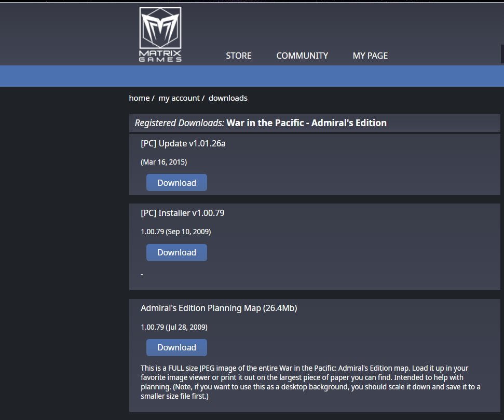Open the STORE menu
504x420 pixels.
[x=238, y=56]
